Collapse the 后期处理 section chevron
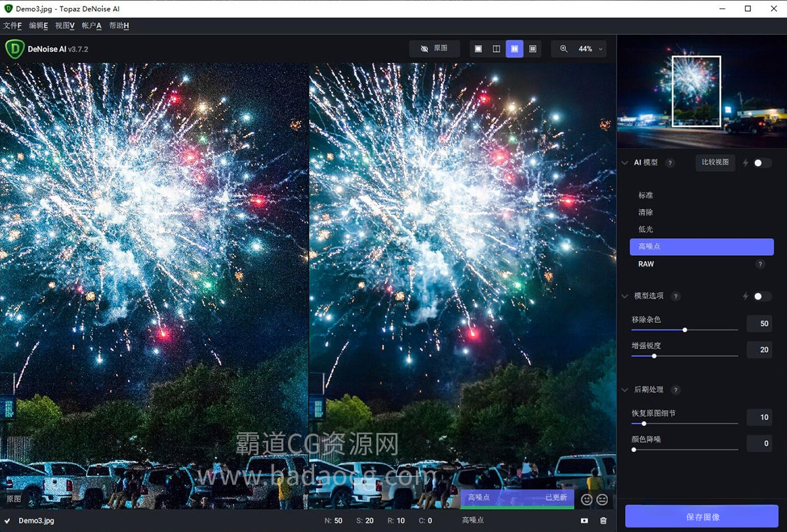This screenshot has width=787, height=532. click(624, 390)
